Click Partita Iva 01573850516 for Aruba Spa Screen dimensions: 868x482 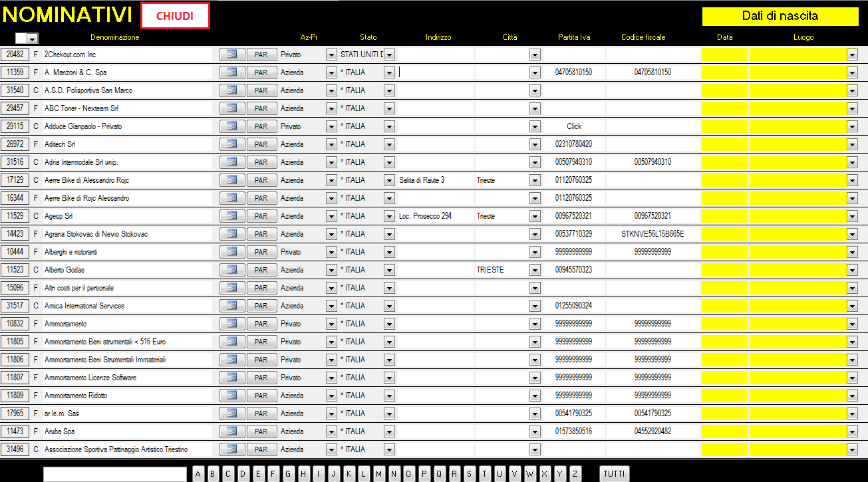pyautogui.click(x=573, y=431)
